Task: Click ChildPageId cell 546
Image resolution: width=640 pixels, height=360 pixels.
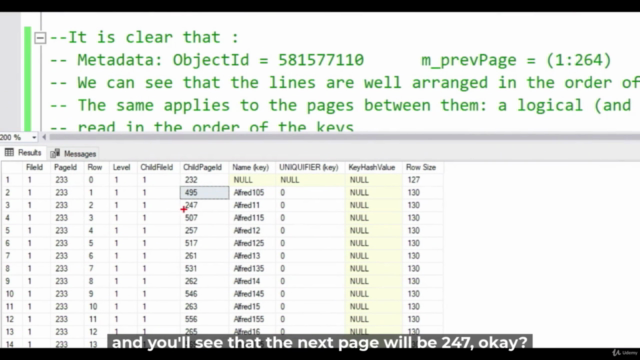Action: (204, 294)
